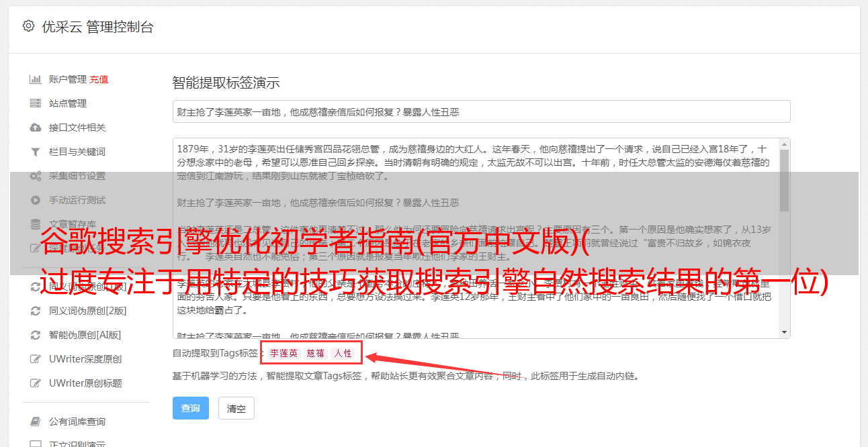The image size is (868, 447).
Task: Open 站点管理 in the sidebar menu
Action: (68, 103)
